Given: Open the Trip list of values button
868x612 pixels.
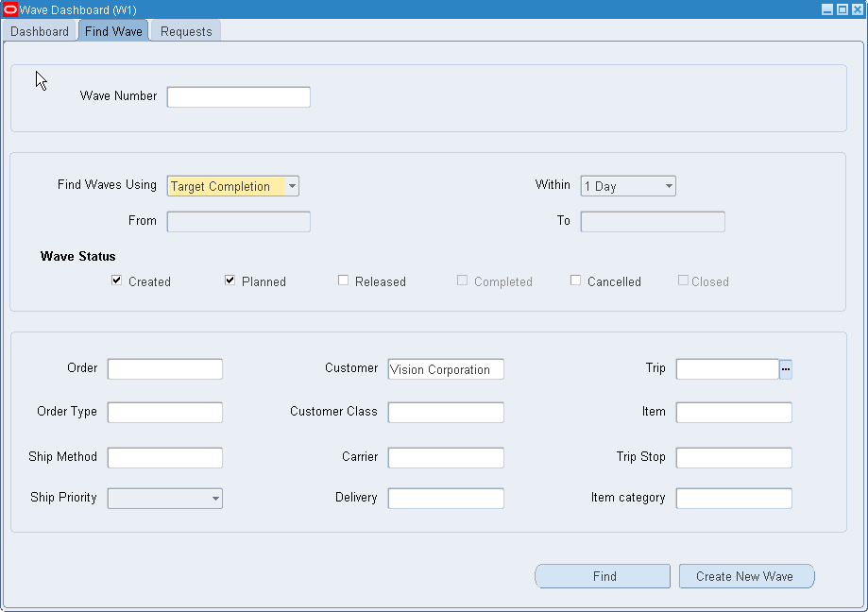Looking at the screenshot, I should click(786, 369).
